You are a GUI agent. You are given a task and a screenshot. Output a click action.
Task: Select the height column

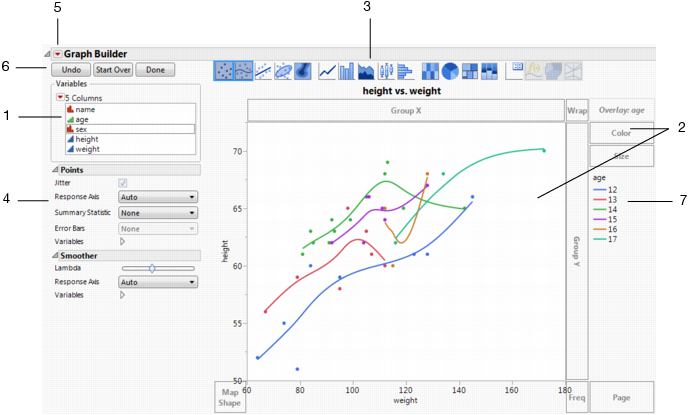click(130, 139)
